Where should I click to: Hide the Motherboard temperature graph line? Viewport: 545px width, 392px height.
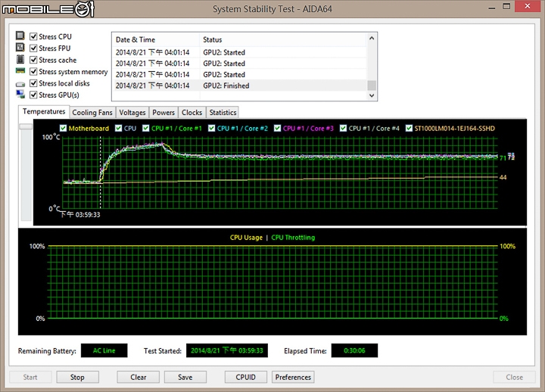[63, 128]
